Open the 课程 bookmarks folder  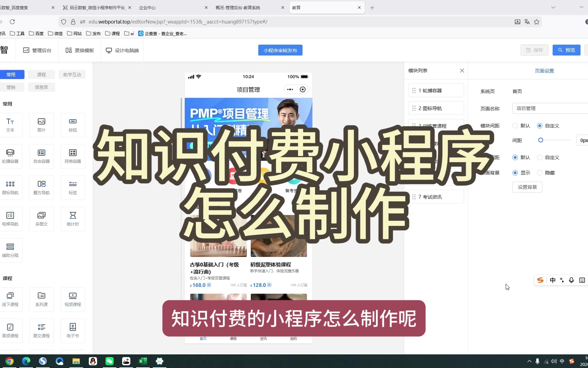click(113, 33)
